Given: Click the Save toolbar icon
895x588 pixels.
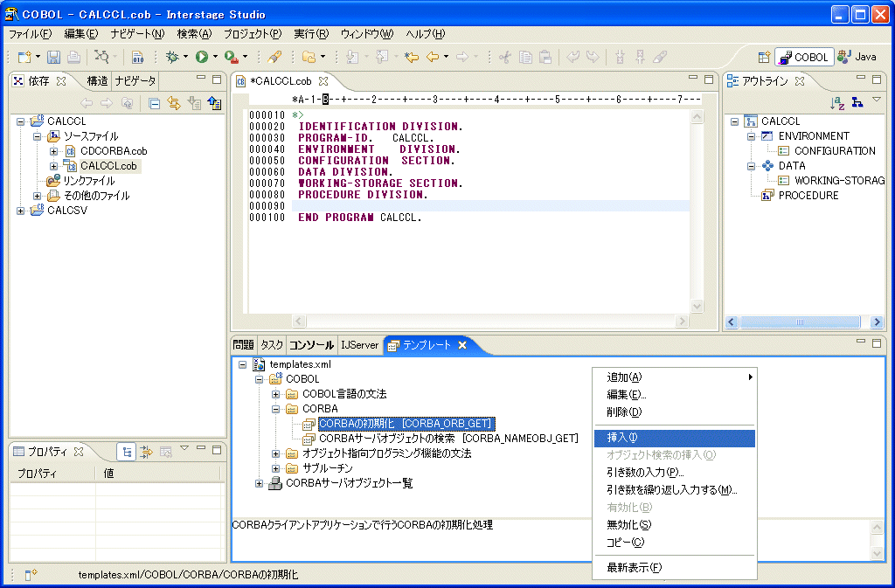Looking at the screenshot, I should 53,57.
